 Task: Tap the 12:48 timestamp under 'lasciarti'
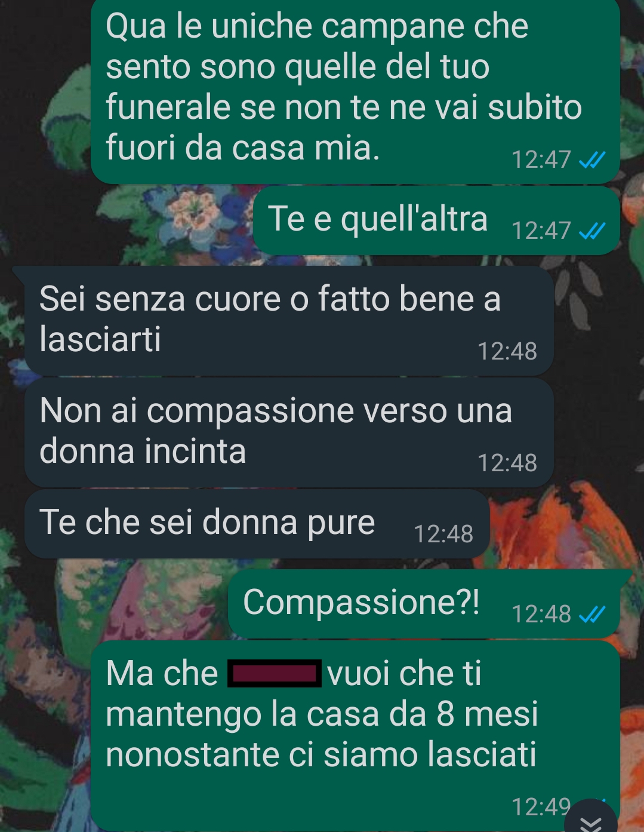tap(507, 351)
